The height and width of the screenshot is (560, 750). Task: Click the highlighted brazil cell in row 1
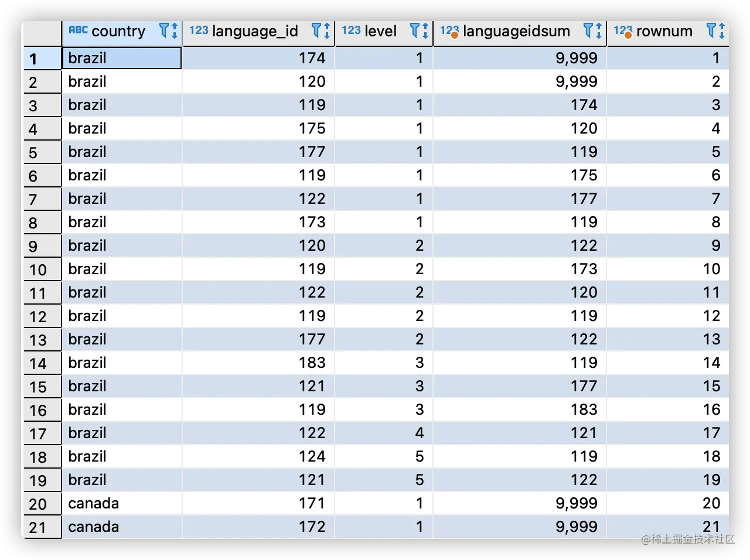click(122, 58)
